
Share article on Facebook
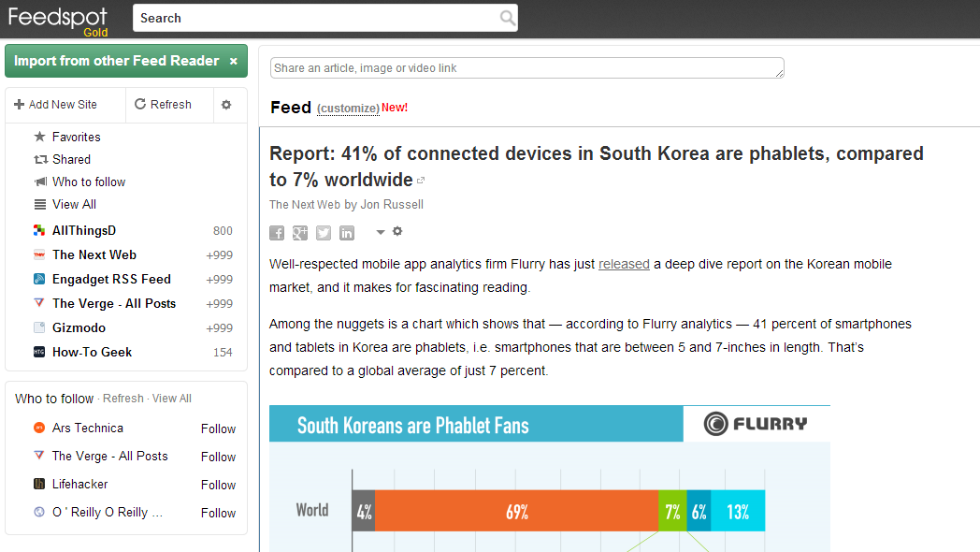[x=276, y=232]
